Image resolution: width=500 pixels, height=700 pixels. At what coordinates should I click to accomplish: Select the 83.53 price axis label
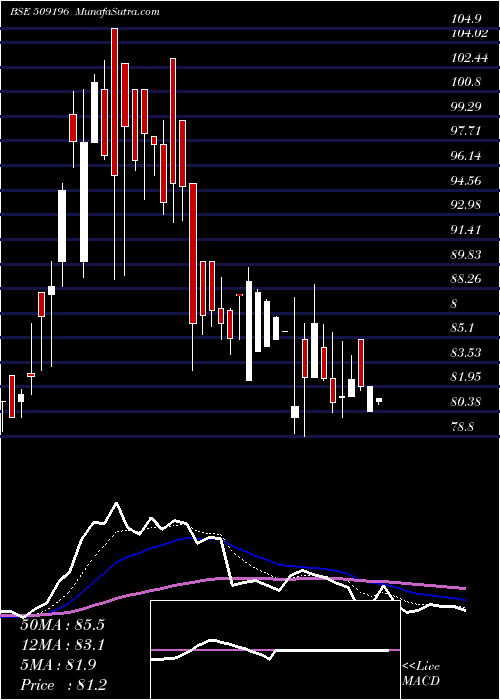(x=466, y=353)
